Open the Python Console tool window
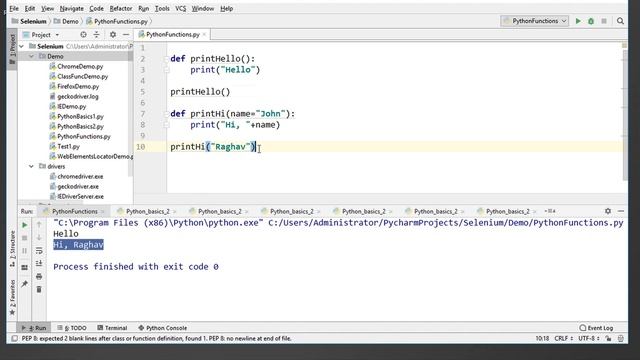 tap(162, 328)
